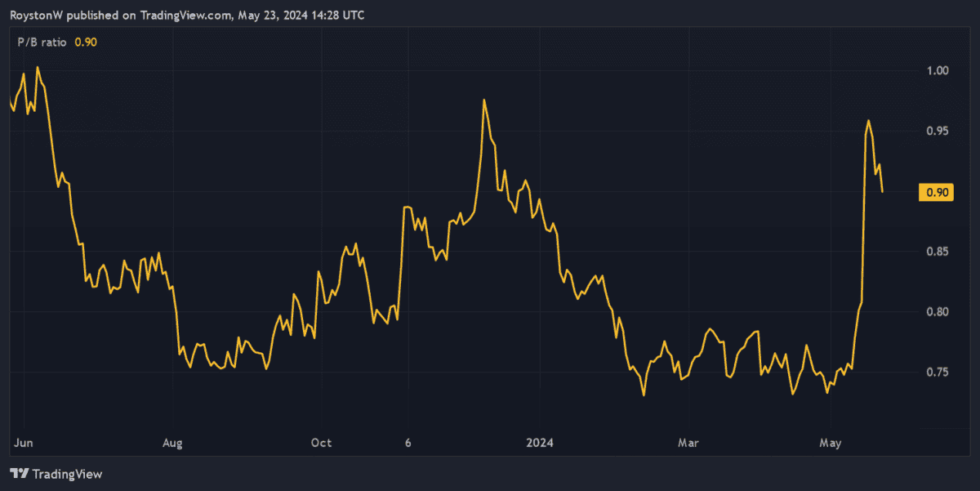Screen dimensions: 980x491
Task: Click the end point of the yellow line
Action: [882, 192]
